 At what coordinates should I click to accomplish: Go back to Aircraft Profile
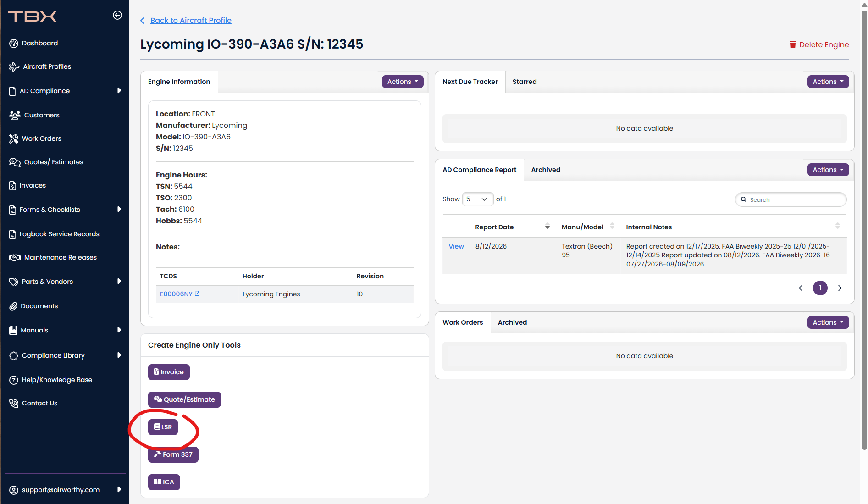pyautogui.click(x=191, y=21)
